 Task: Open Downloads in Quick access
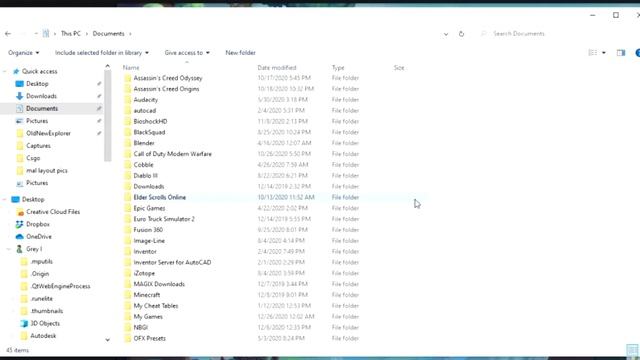[x=41, y=96]
